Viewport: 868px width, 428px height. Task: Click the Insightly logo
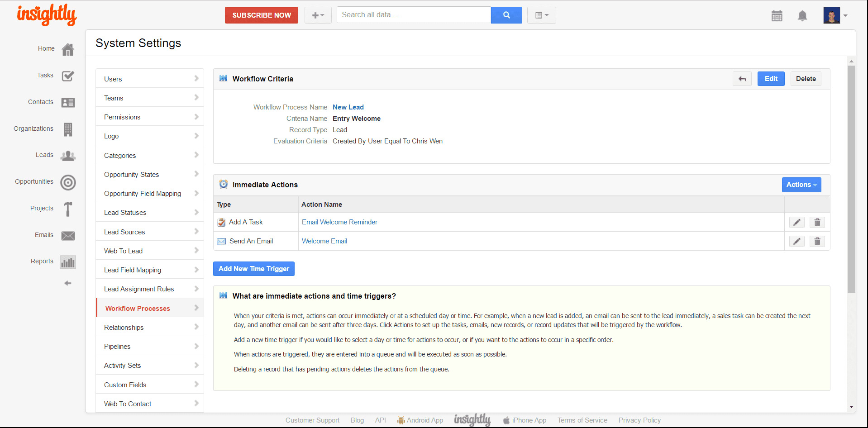pyautogui.click(x=47, y=15)
